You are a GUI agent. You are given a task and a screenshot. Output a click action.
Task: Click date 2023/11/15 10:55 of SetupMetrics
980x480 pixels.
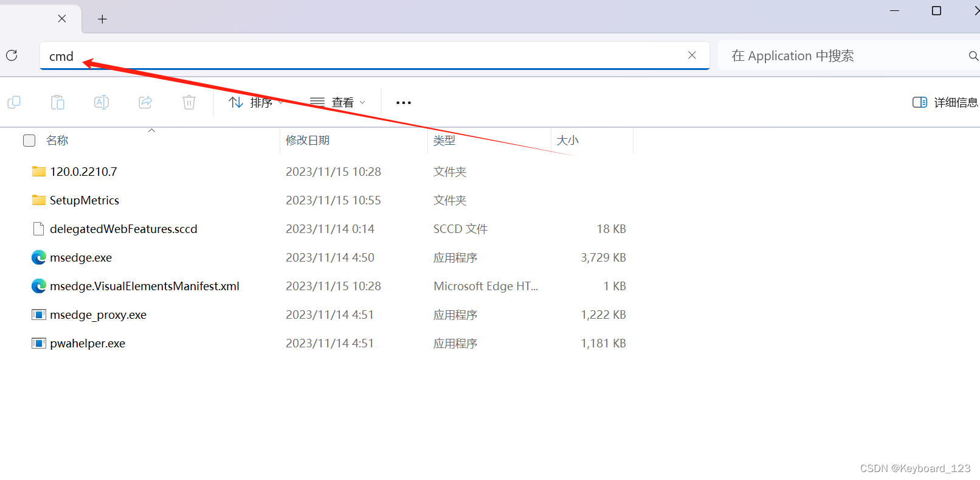333,200
